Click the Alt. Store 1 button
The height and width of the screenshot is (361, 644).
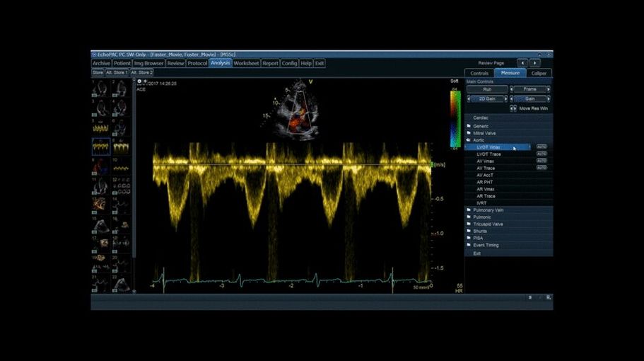click(x=117, y=72)
